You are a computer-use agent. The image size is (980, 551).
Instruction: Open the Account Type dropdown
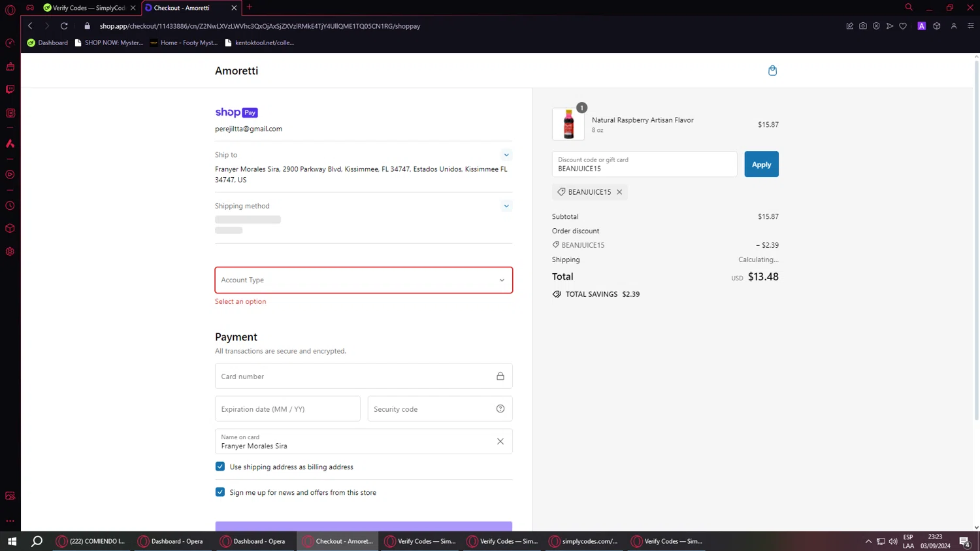click(x=364, y=280)
